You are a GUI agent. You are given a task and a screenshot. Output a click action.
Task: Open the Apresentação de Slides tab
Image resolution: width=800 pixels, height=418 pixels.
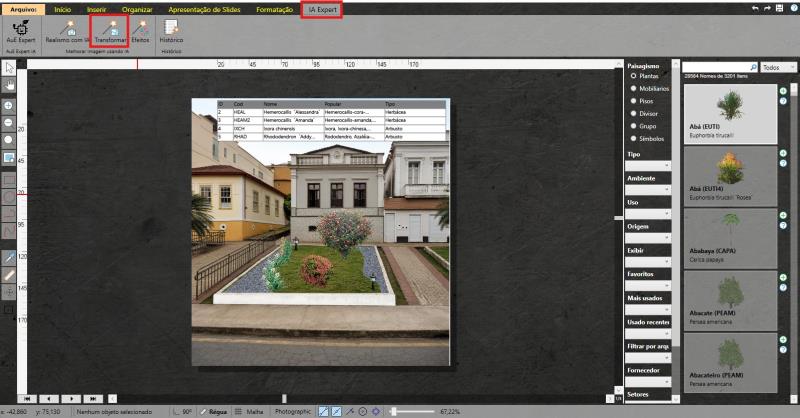pos(204,9)
